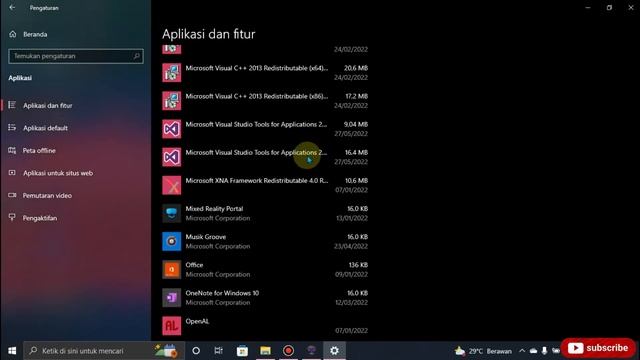Open Task View on taskbar

pos(219,351)
